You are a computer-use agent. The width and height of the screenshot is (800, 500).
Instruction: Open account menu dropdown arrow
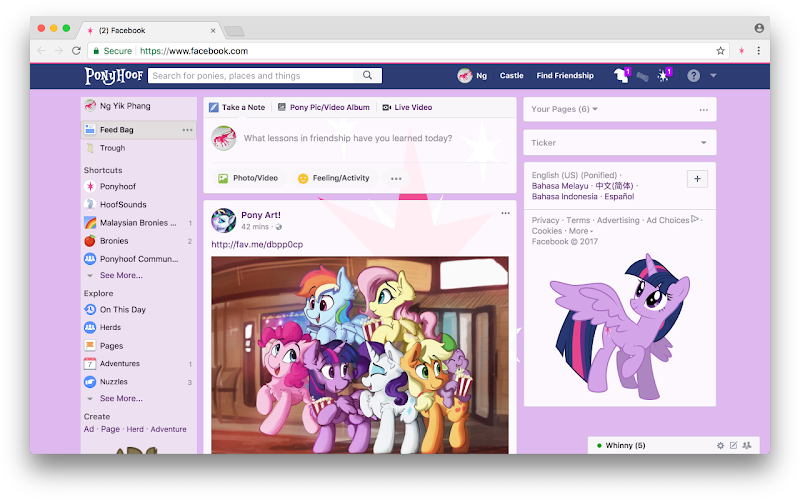click(x=713, y=76)
